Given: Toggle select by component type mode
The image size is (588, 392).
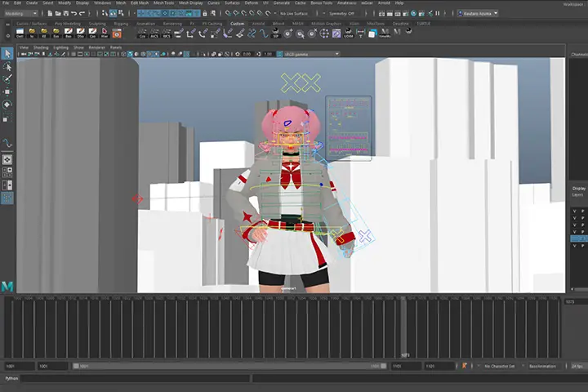Looking at the screenshot, I should [x=121, y=14].
